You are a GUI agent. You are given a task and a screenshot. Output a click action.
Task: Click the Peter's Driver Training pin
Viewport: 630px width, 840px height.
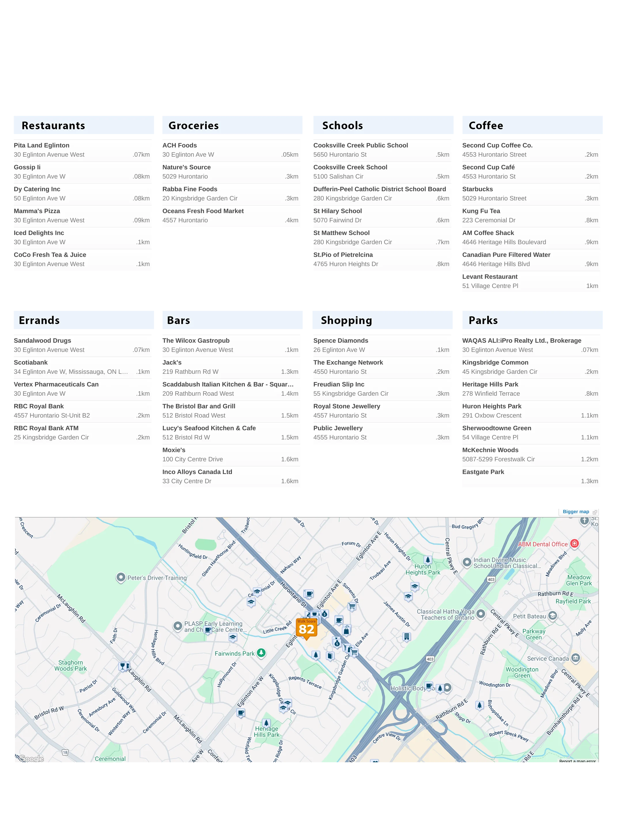click(121, 578)
